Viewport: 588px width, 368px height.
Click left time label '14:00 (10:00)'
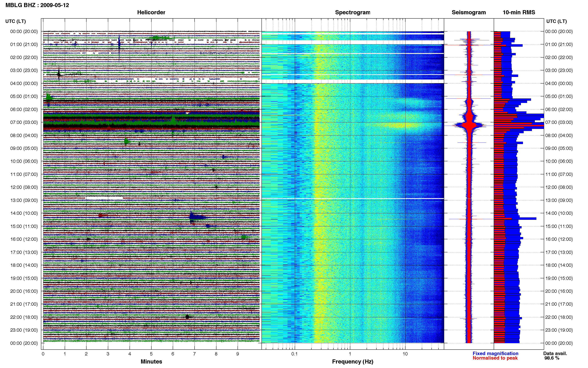pos(24,213)
